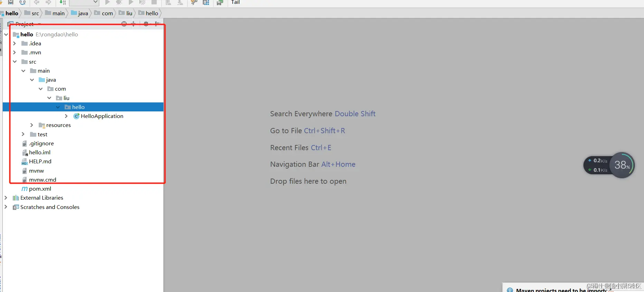Select the com package in the tree
Image resolution: width=644 pixels, height=292 pixels.
[57, 89]
